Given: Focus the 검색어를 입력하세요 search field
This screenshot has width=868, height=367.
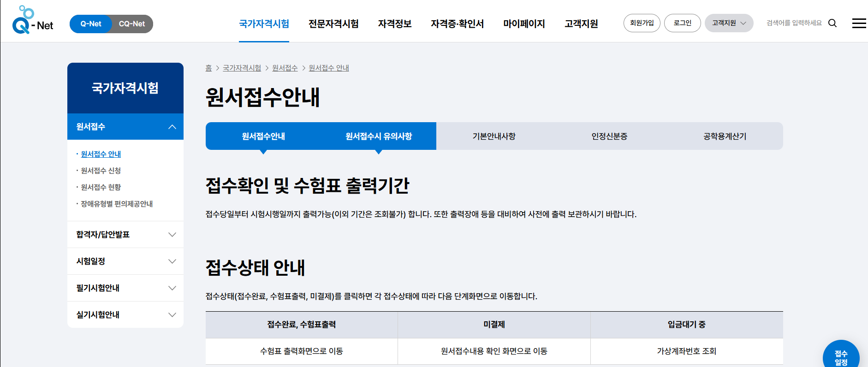Looking at the screenshot, I should (x=794, y=23).
